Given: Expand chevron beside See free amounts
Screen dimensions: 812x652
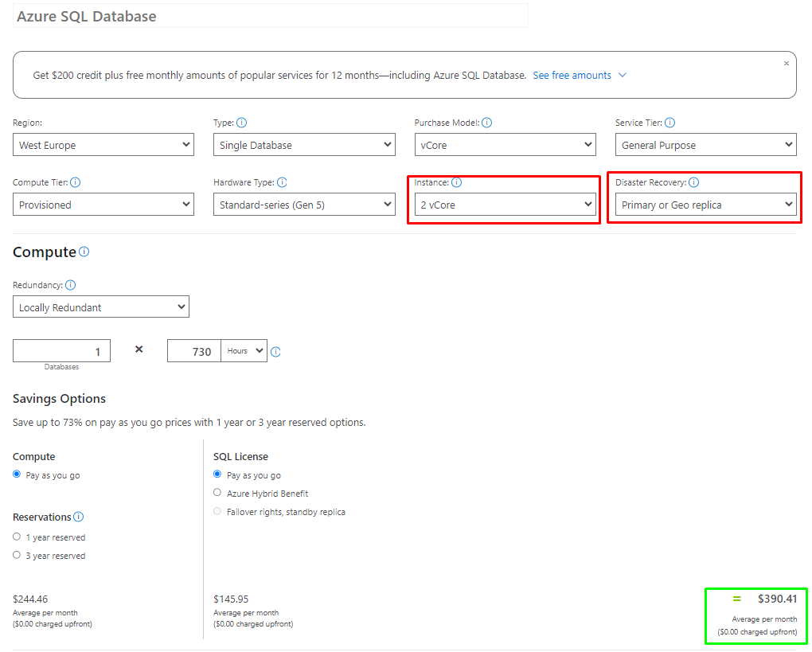Looking at the screenshot, I should [x=623, y=75].
